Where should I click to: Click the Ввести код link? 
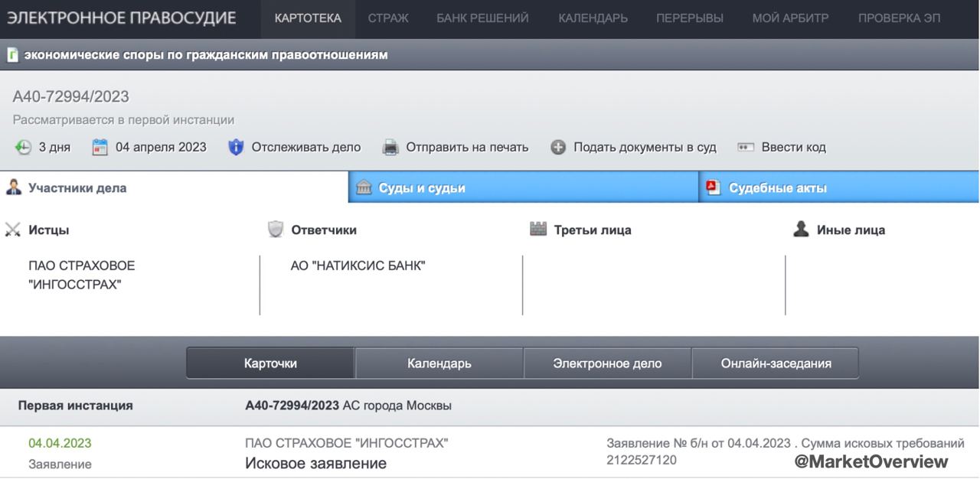pos(793,148)
